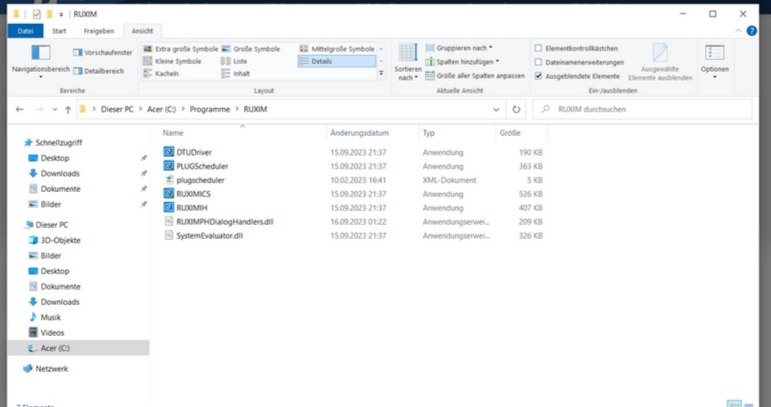The width and height of the screenshot is (771, 407).
Task: Select Extra große Symbole layout
Action: 180,49
